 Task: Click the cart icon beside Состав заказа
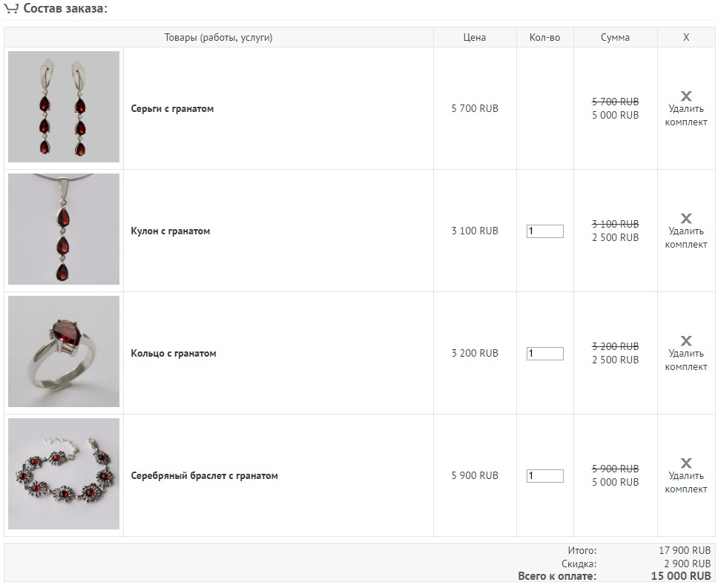click(11, 8)
